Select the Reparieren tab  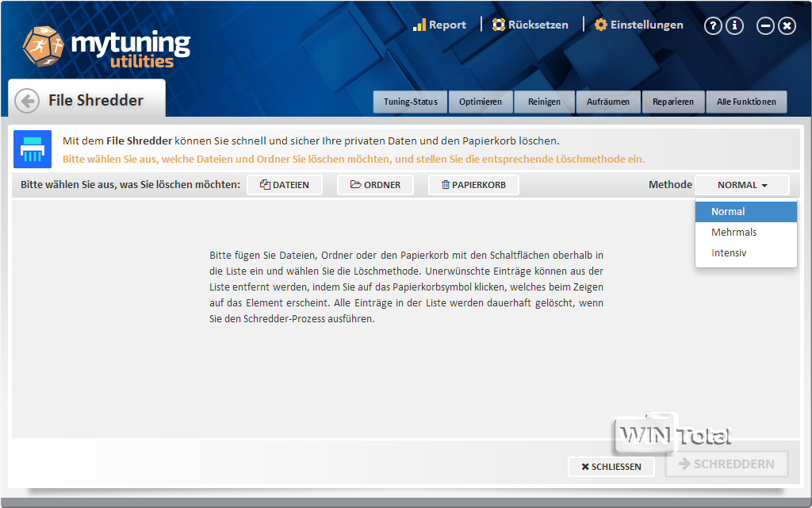(x=673, y=102)
